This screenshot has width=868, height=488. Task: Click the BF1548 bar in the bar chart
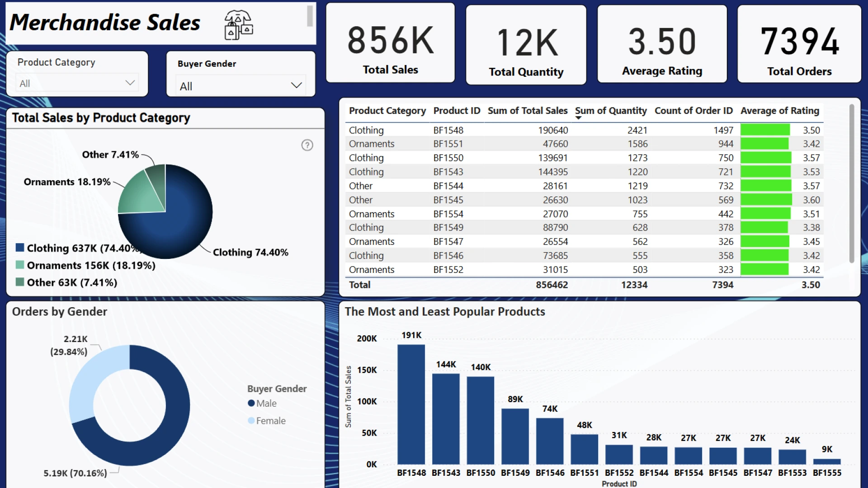pyautogui.click(x=411, y=404)
